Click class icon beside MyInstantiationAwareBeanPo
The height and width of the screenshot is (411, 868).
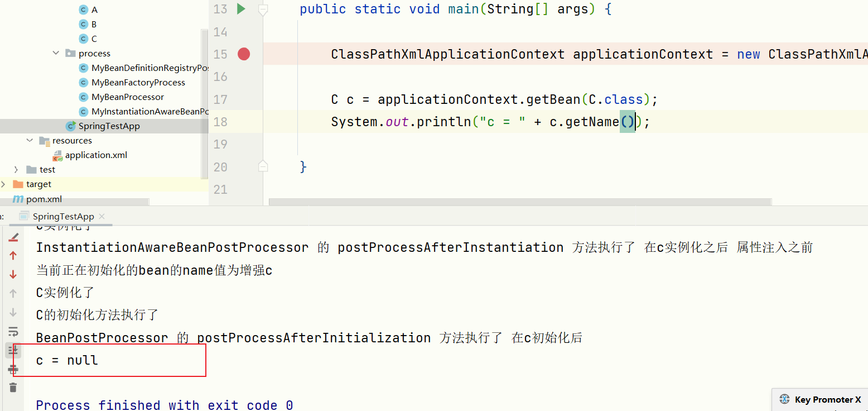[x=84, y=111]
